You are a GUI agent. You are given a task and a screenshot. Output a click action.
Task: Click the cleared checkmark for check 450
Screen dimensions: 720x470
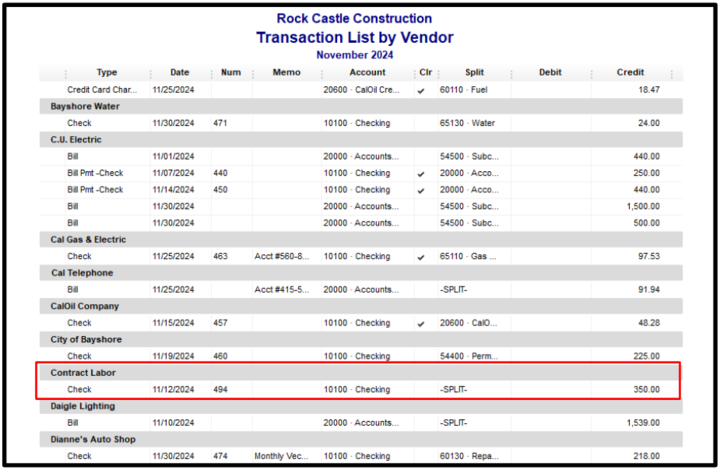[421, 190]
